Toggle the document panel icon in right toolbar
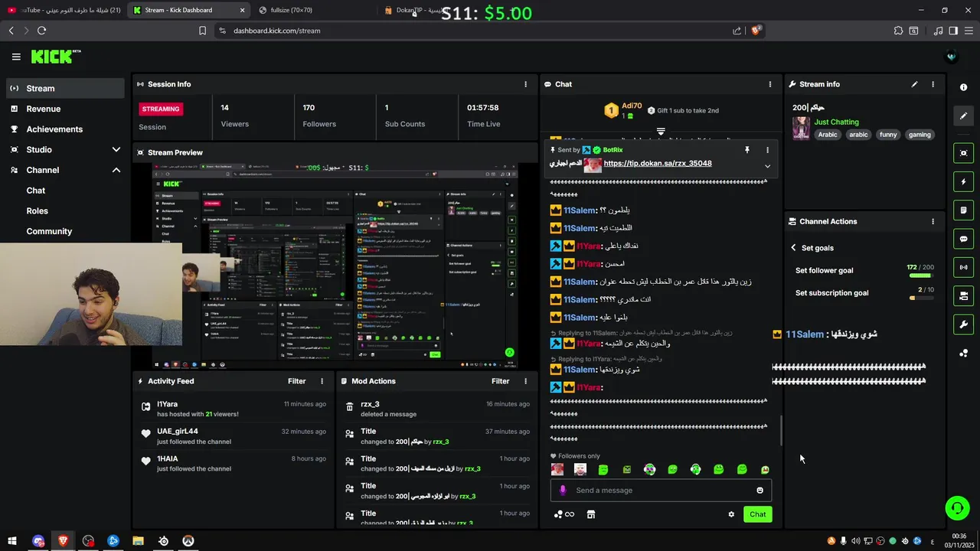The height and width of the screenshot is (551, 980). click(x=964, y=210)
